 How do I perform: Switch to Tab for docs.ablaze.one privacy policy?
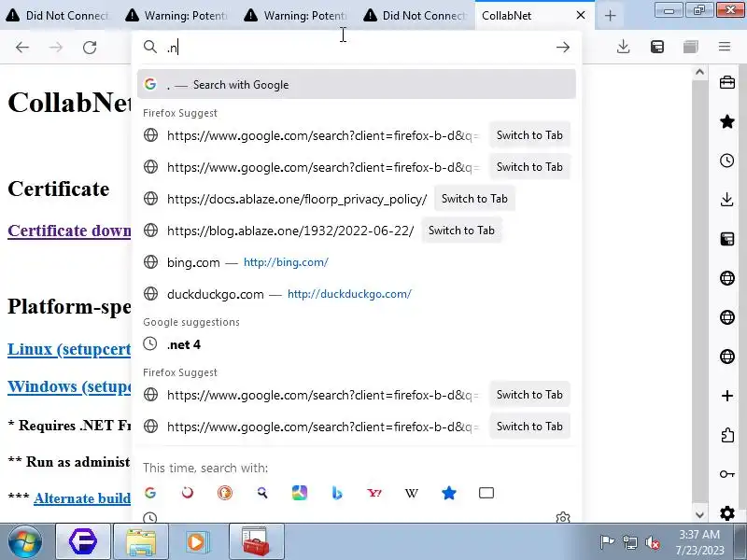[x=474, y=199]
